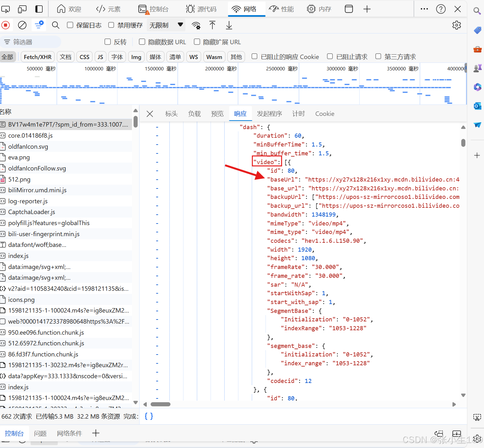Filter by Fetch/XHR requests
This screenshot has width=484, height=448.
point(38,57)
